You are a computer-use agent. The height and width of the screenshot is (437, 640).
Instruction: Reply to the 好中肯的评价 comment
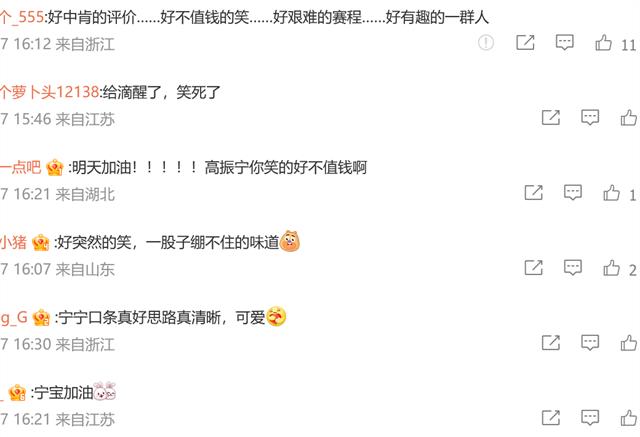564,42
